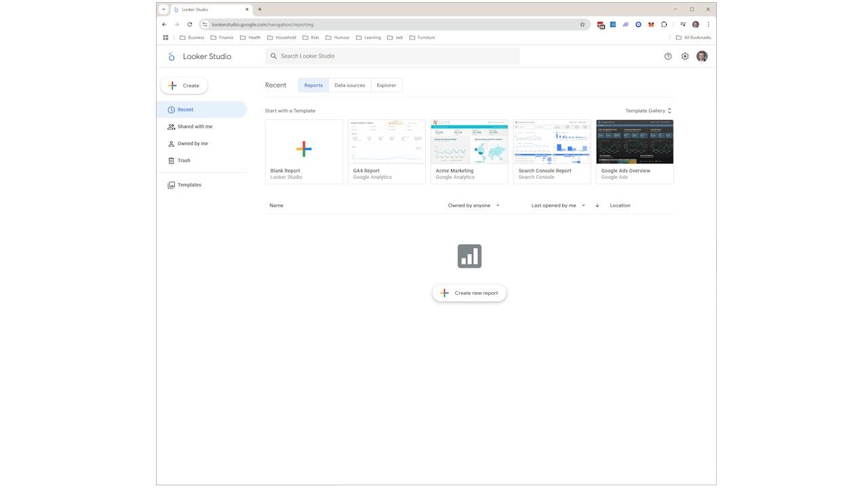This screenshot has height=488, width=868.
Task: View site information icon in address bar
Action: (205, 24)
